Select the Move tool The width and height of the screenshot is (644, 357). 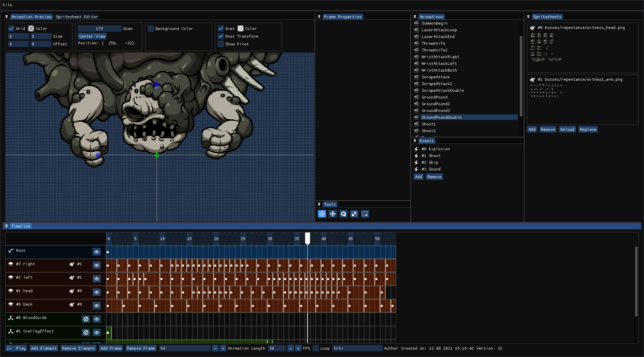pyautogui.click(x=332, y=214)
